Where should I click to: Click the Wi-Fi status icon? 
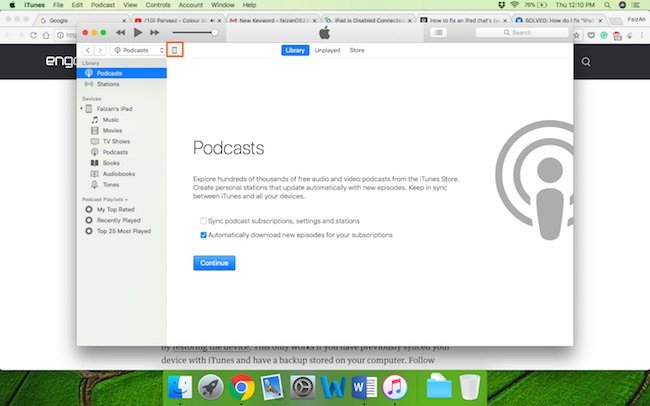pyautogui.click(x=515, y=5)
